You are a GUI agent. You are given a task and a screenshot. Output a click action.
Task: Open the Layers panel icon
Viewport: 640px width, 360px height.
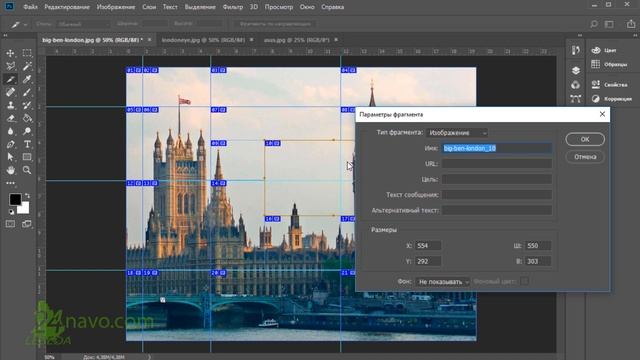pyautogui.click(x=576, y=71)
